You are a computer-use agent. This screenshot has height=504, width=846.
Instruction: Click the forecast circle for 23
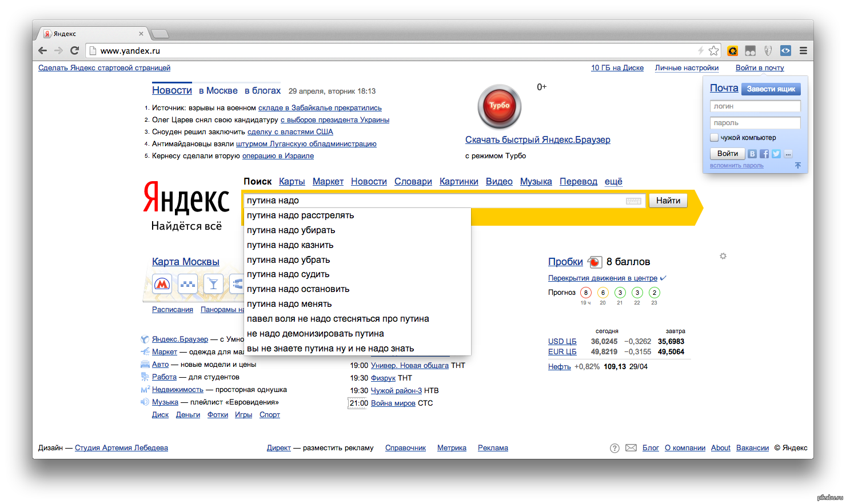(x=655, y=292)
